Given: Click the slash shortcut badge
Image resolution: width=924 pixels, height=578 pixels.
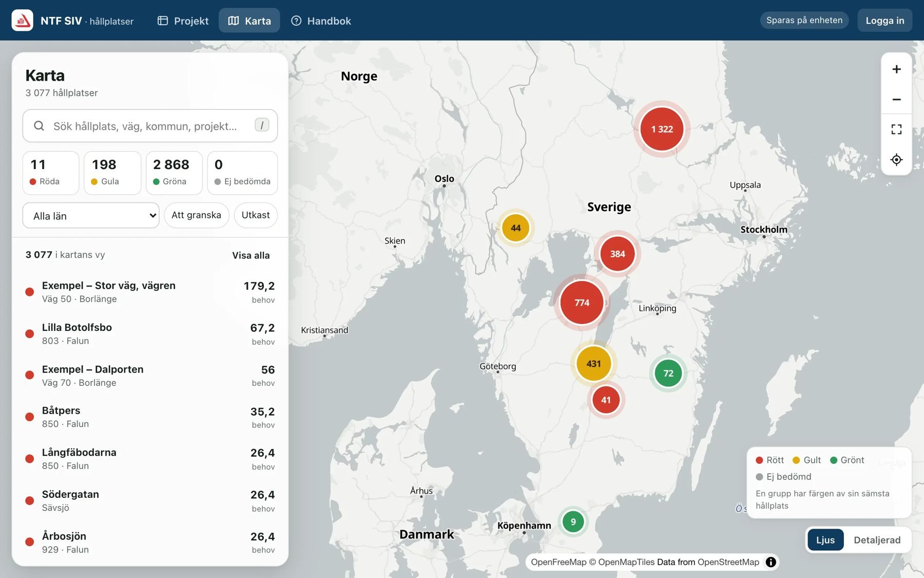Looking at the screenshot, I should (262, 125).
